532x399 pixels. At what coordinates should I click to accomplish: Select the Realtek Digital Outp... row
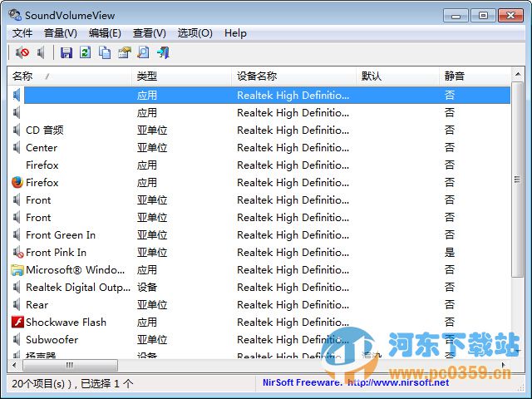[259, 288]
